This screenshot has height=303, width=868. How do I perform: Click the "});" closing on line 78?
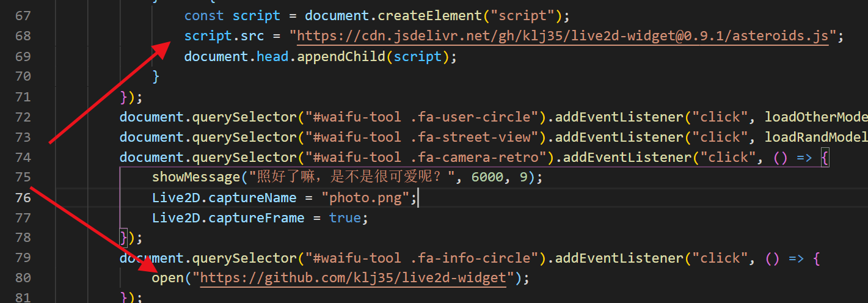[x=131, y=238]
